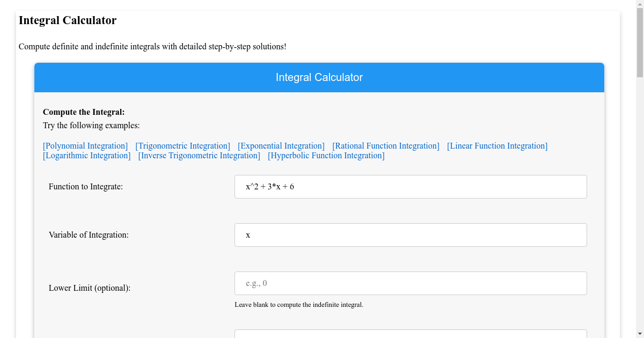
Task: Click the Lower Limit optional field
Action: 410,283
